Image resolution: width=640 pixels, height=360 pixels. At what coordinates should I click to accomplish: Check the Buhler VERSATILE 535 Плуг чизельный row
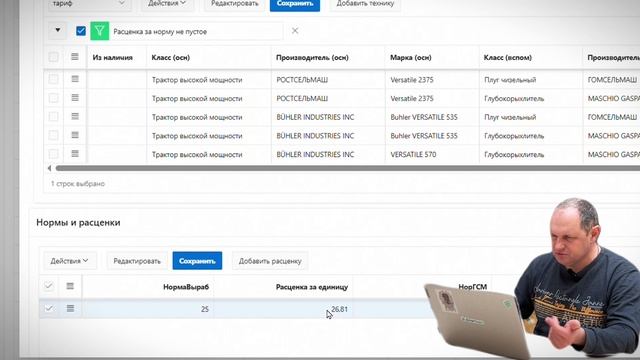[x=53, y=116]
